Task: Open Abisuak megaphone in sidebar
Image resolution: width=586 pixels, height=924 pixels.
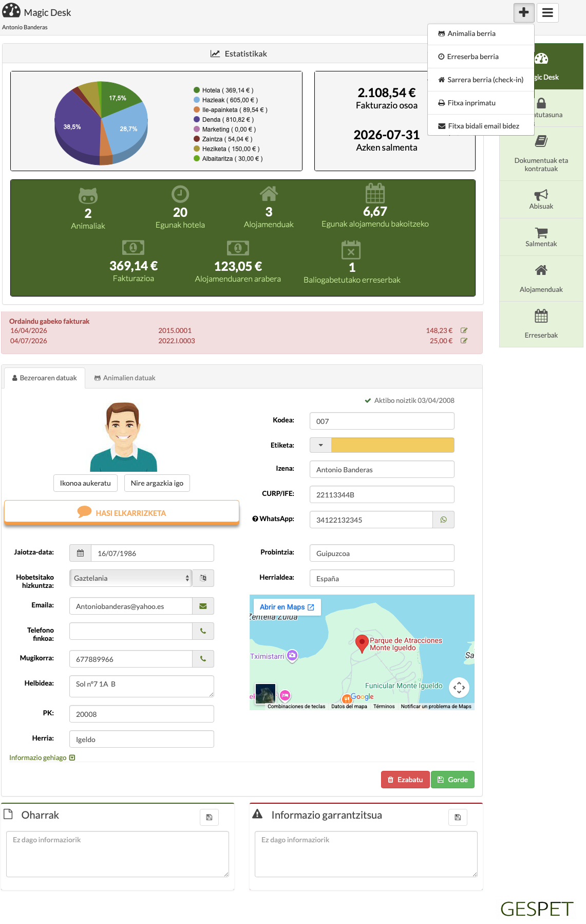Action: click(541, 199)
